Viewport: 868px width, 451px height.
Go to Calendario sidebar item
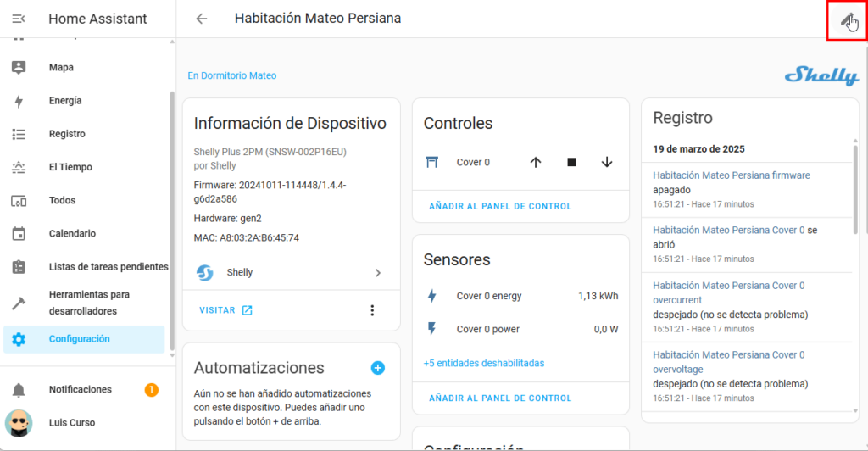[x=72, y=233]
